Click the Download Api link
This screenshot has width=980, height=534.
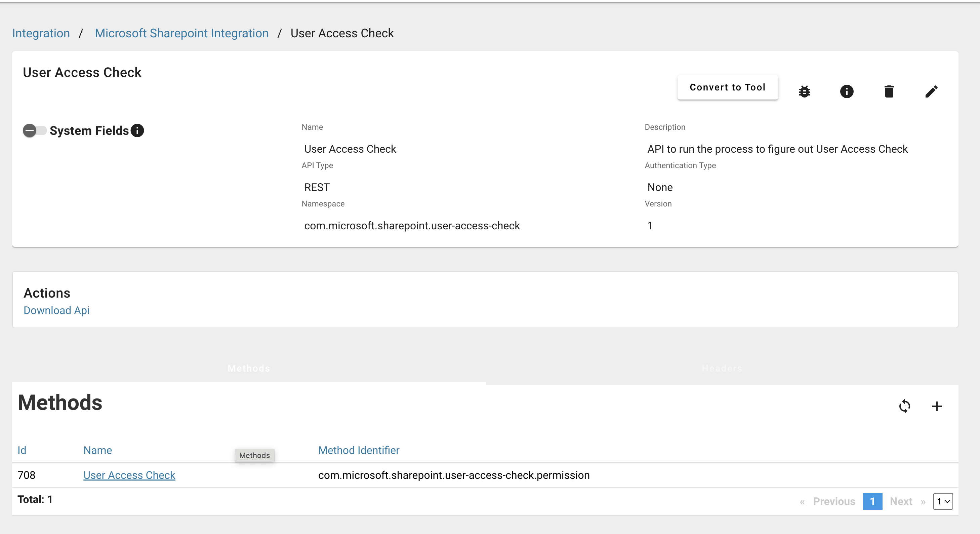pyautogui.click(x=56, y=310)
